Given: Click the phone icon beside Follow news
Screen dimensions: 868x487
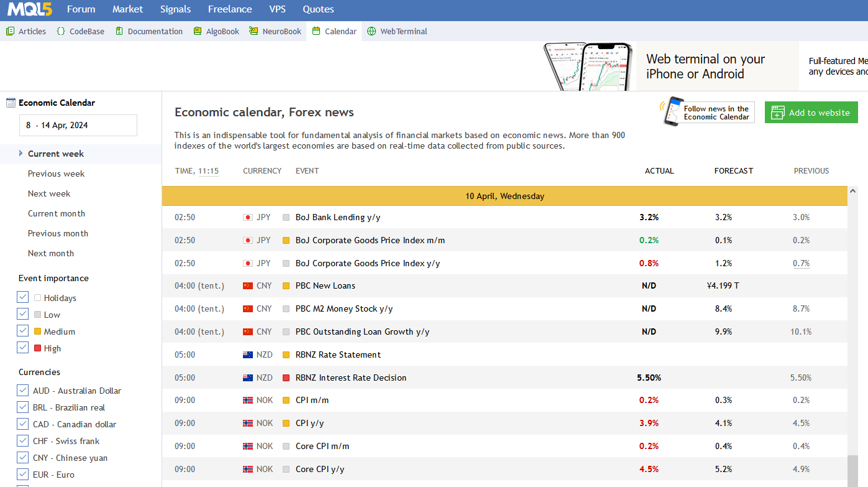Looking at the screenshot, I should (672, 112).
